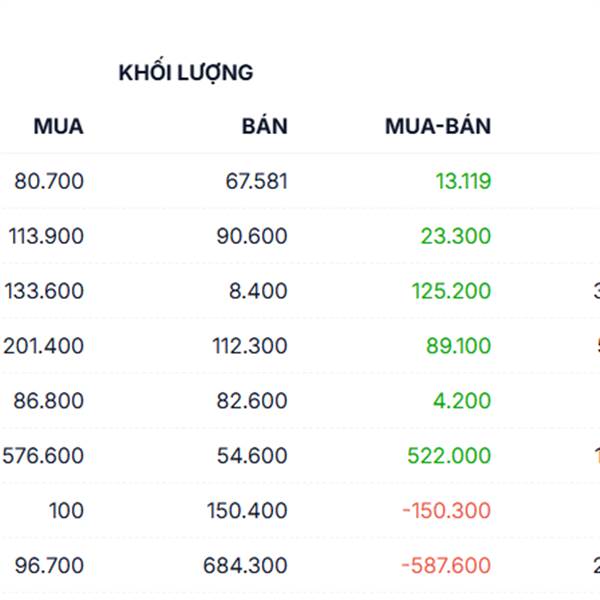
Task: Select the buy volume 201.400 cell
Action: pyautogui.click(x=44, y=346)
